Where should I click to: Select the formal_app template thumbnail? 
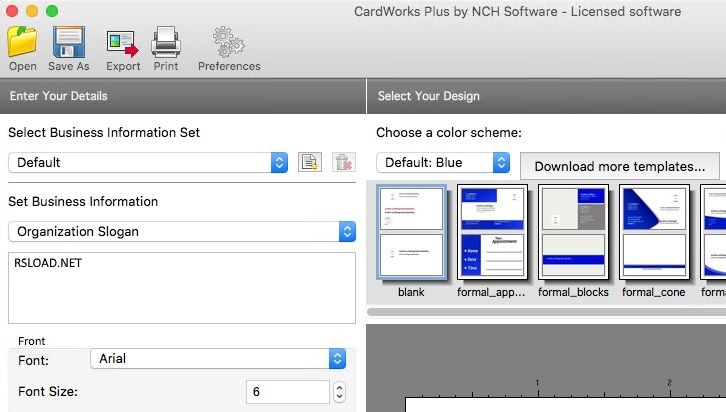click(492, 232)
